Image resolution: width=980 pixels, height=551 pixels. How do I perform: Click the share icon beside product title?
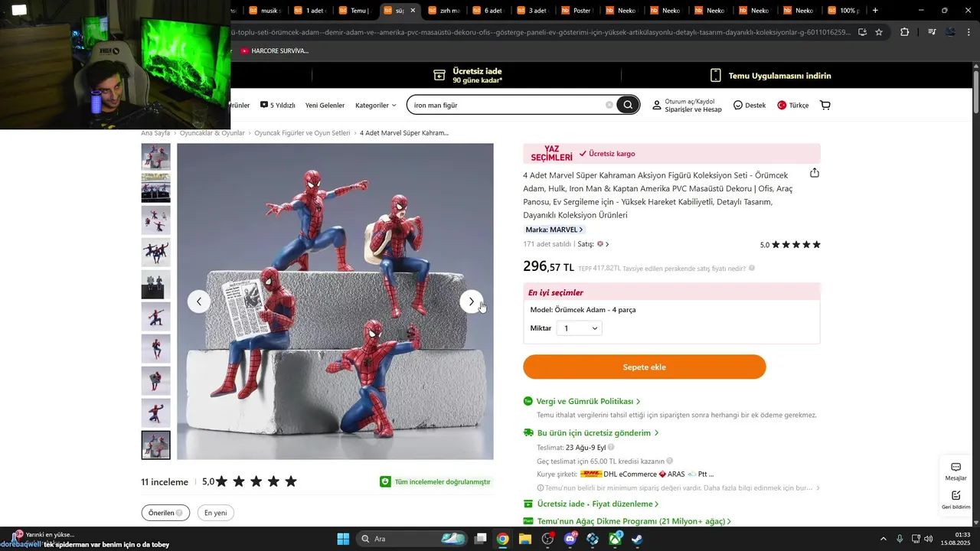(815, 173)
